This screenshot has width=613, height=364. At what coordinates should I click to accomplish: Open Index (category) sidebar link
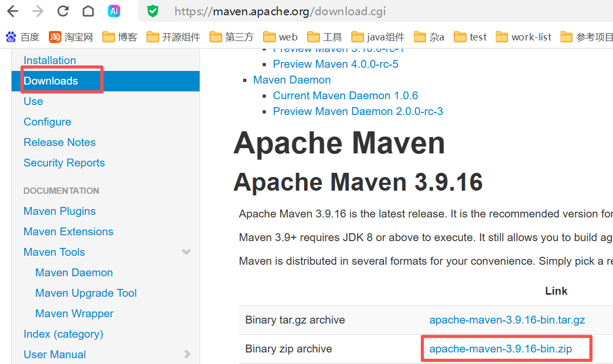[x=64, y=334]
